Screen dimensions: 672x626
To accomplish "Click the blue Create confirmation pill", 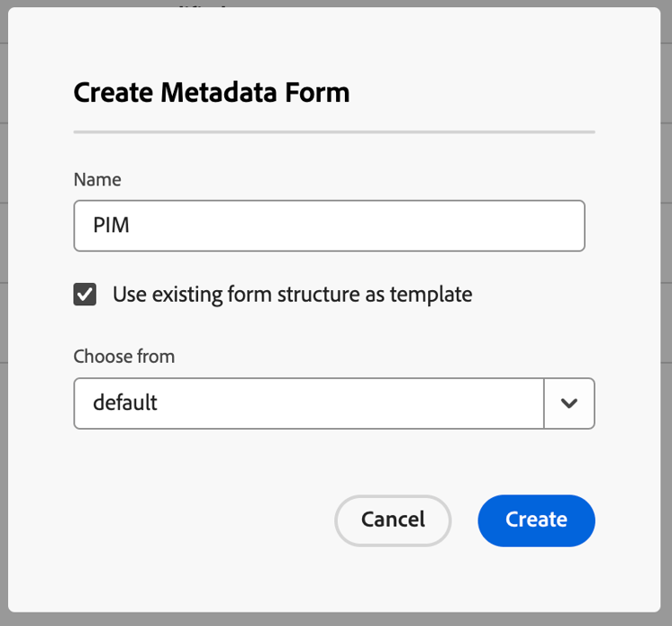I will click(536, 520).
